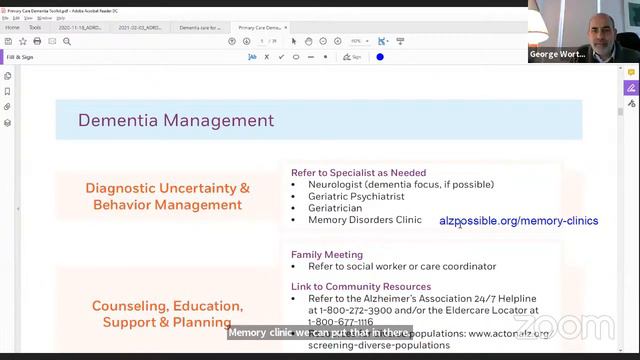Screen dimensions: 640x360
Task: Click the scrollbar down arrow
Action: 620,350
